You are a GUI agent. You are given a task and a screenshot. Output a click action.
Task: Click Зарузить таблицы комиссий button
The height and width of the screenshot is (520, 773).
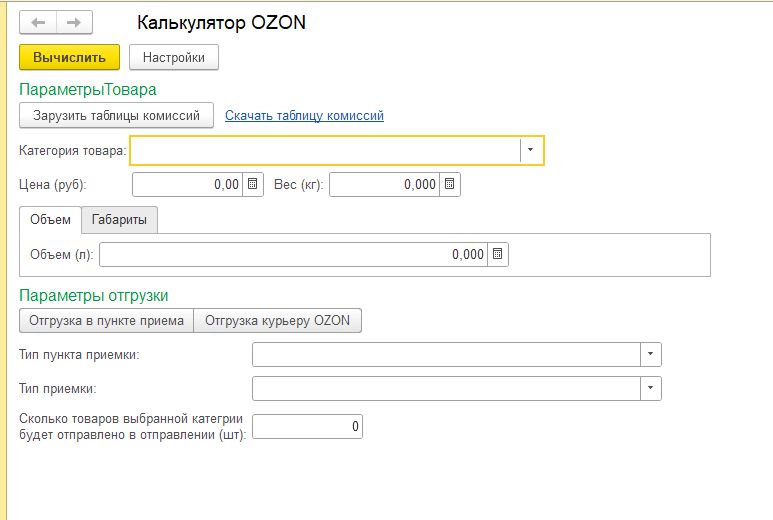(x=116, y=115)
